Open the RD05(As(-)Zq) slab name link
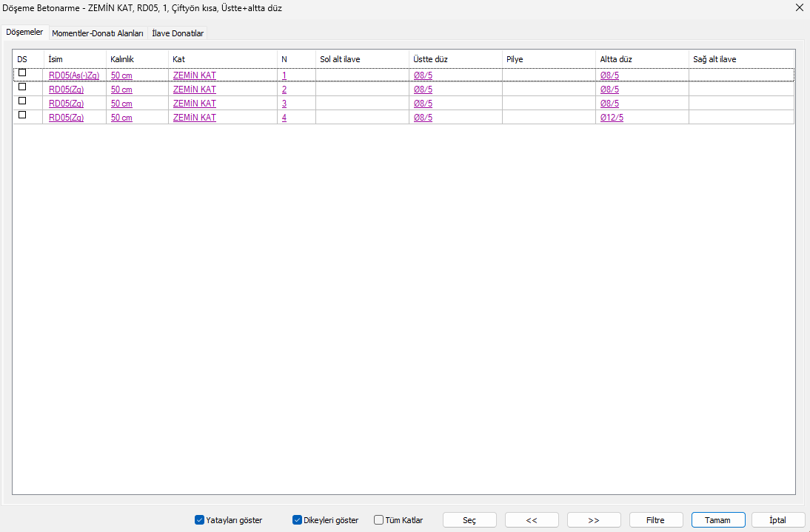Image resolution: width=810 pixels, height=532 pixels. coord(74,75)
